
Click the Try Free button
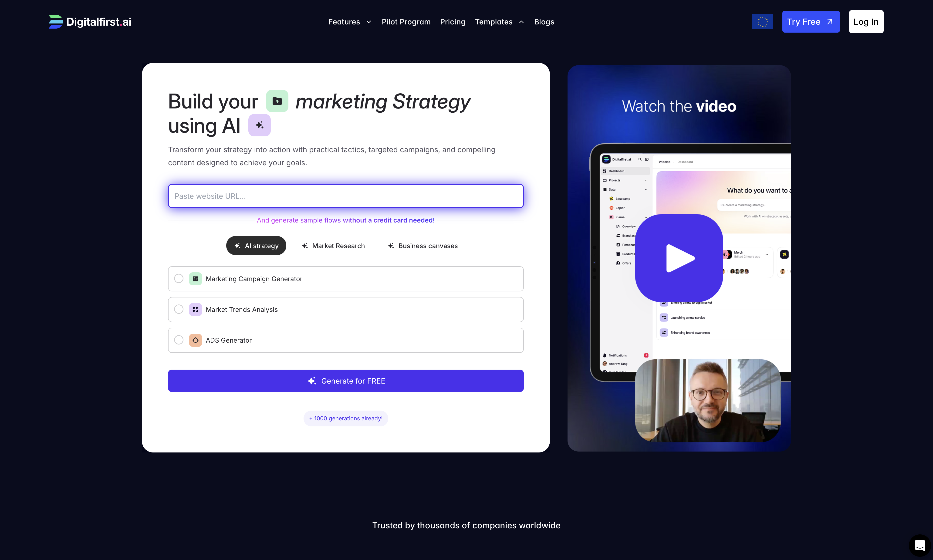(x=811, y=22)
